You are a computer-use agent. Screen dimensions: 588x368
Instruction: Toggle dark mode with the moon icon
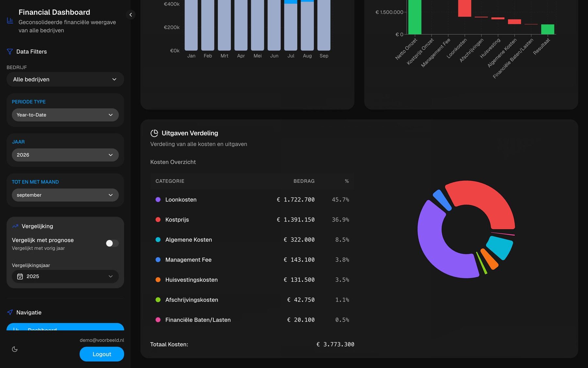point(15,349)
